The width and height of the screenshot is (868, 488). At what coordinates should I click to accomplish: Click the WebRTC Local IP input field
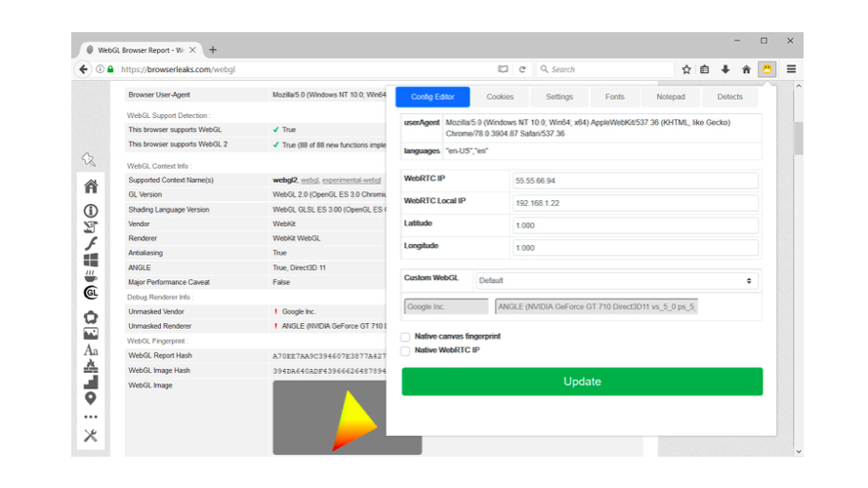[635, 203]
